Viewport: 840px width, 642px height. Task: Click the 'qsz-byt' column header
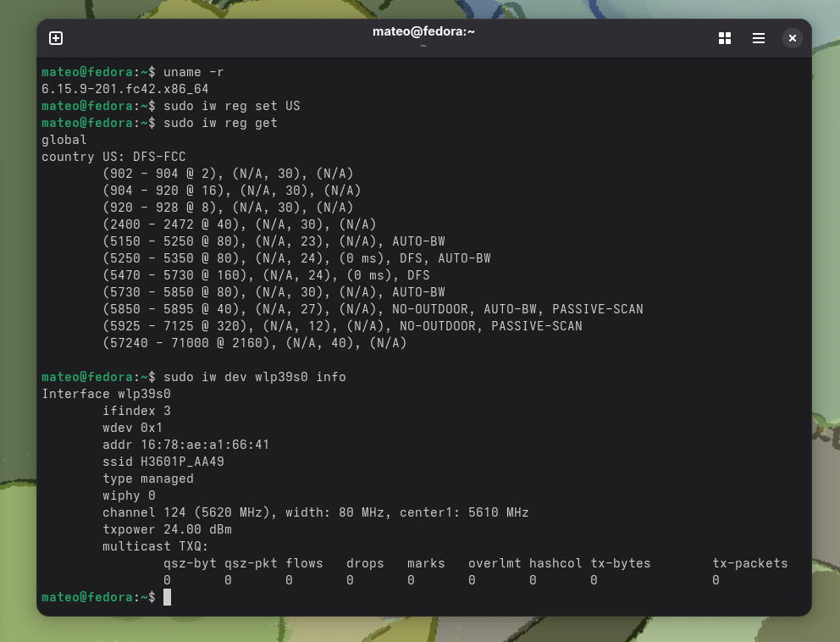(190, 564)
